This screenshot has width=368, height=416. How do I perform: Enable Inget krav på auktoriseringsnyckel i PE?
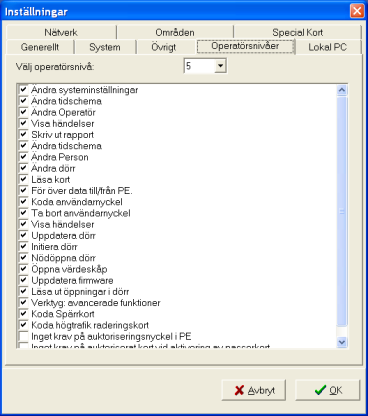[23, 336]
